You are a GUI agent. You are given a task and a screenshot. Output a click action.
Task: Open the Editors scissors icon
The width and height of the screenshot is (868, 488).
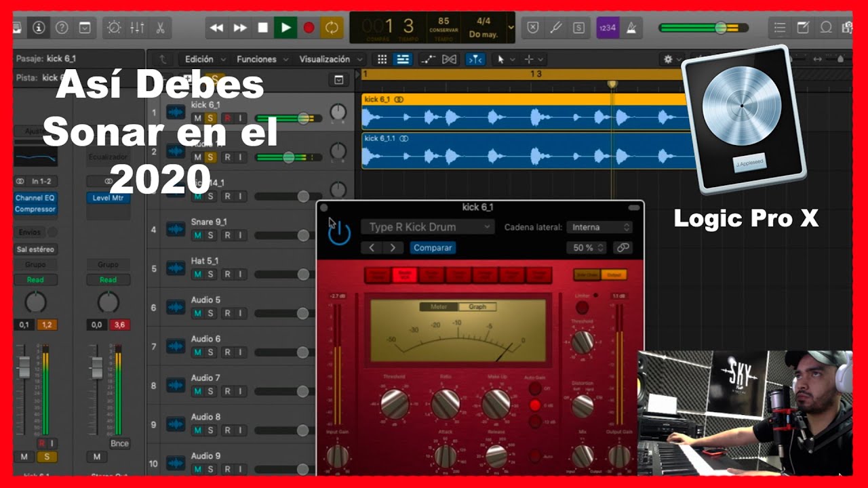tap(160, 28)
